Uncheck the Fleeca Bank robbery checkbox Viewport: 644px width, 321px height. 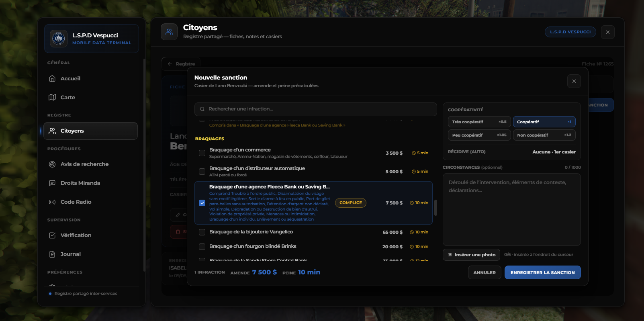[202, 203]
